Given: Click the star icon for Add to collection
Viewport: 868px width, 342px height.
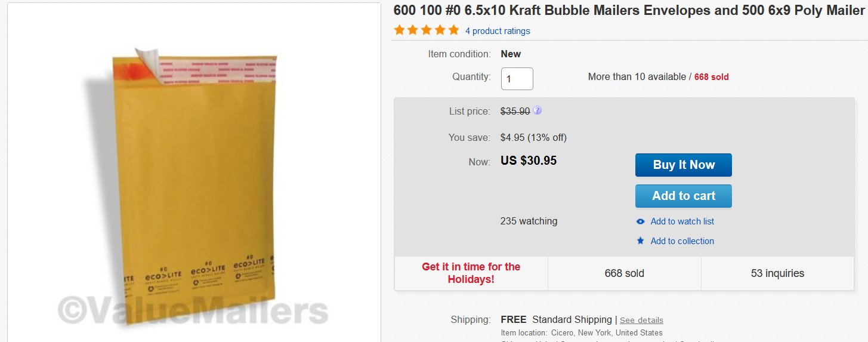Looking at the screenshot, I should click(x=641, y=241).
